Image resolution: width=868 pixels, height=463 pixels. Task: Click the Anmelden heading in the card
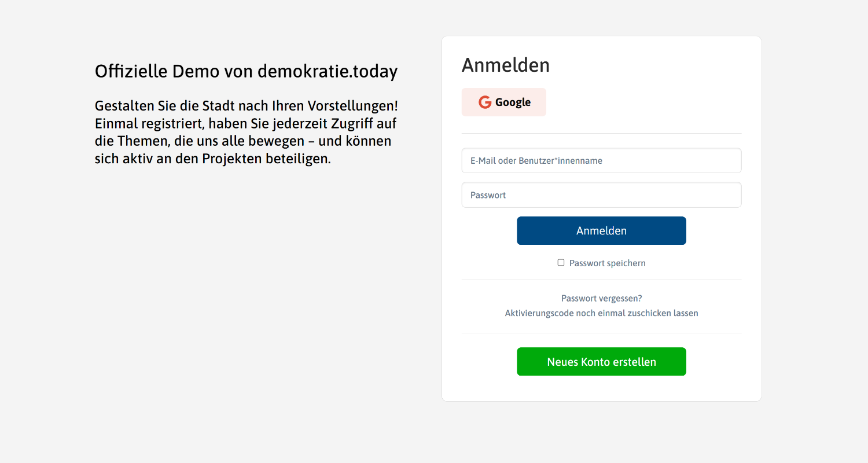[x=505, y=65]
